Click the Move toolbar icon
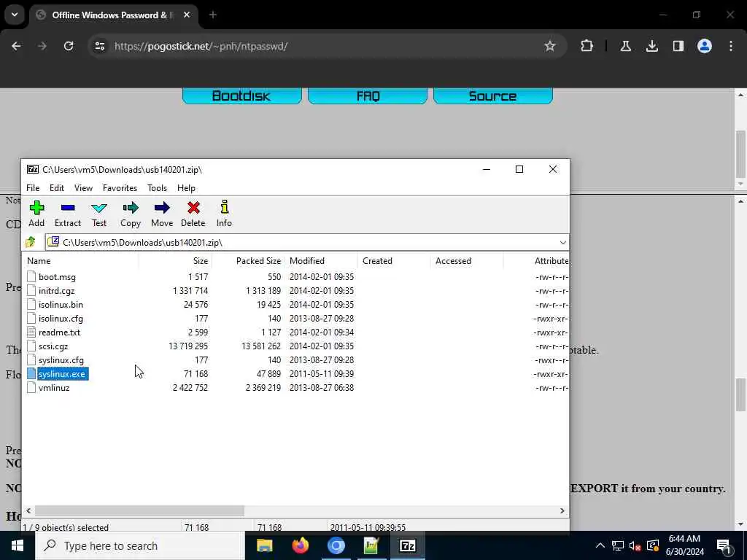Screen dimensions: 747x560 click(x=162, y=214)
